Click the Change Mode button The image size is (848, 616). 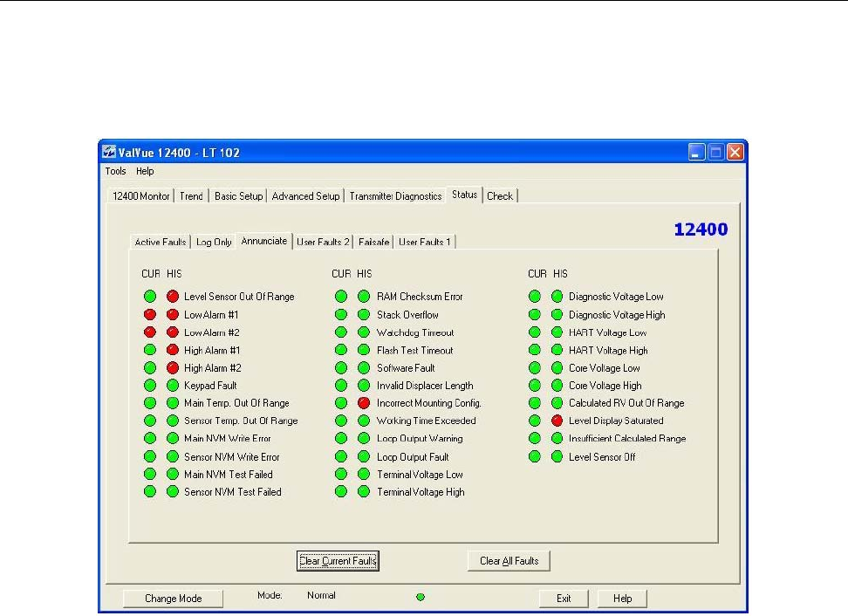(x=173, y=599)
